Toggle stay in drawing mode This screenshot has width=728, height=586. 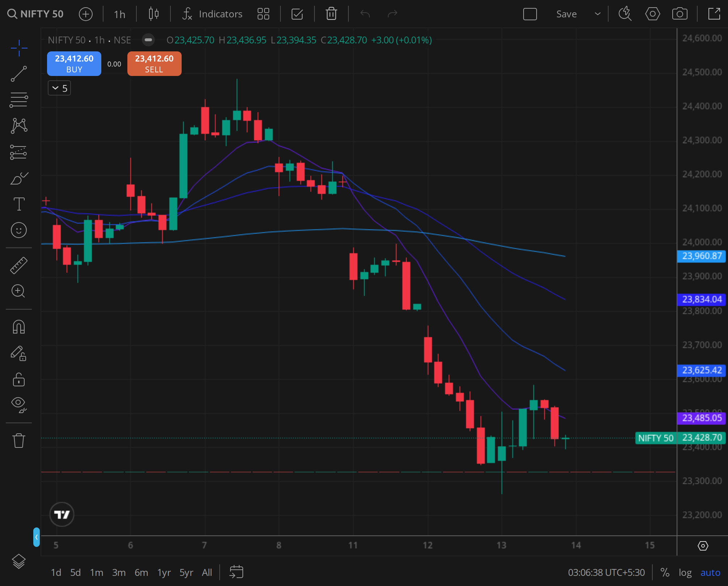coord(19,353)
